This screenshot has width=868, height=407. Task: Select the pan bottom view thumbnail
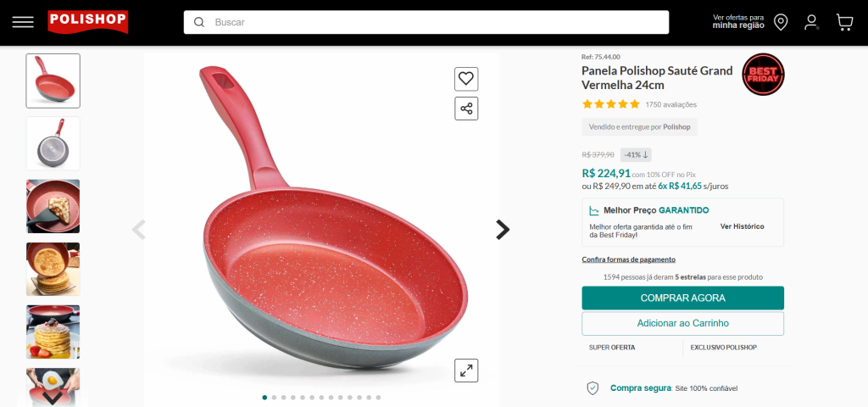(x=53, y=143)
